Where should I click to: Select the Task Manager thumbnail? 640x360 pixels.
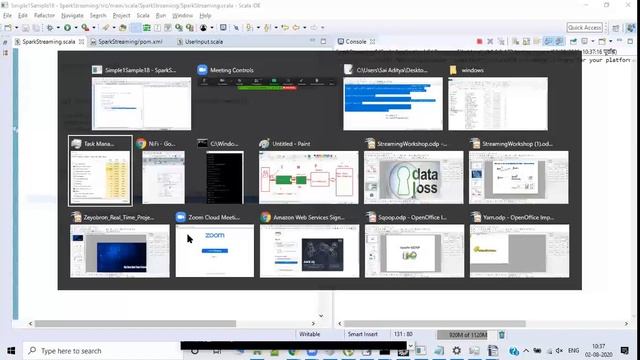100,178
